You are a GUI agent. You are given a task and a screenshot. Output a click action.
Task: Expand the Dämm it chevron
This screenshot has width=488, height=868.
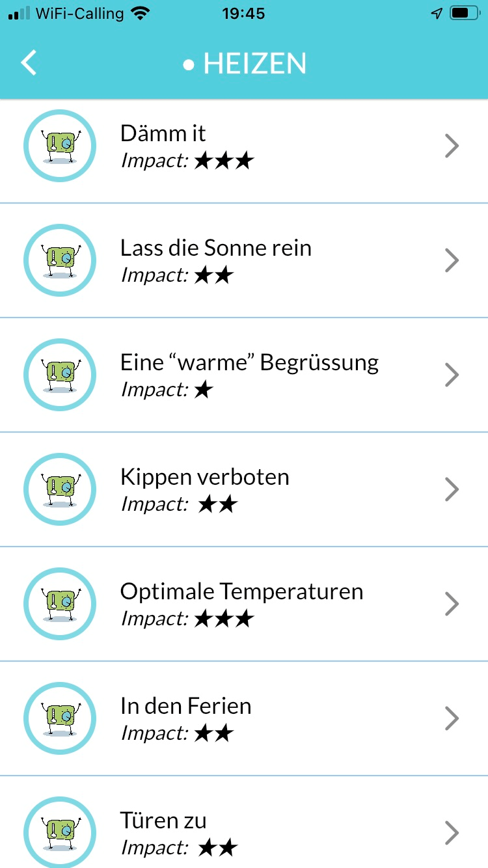click(x=452, y=146)
